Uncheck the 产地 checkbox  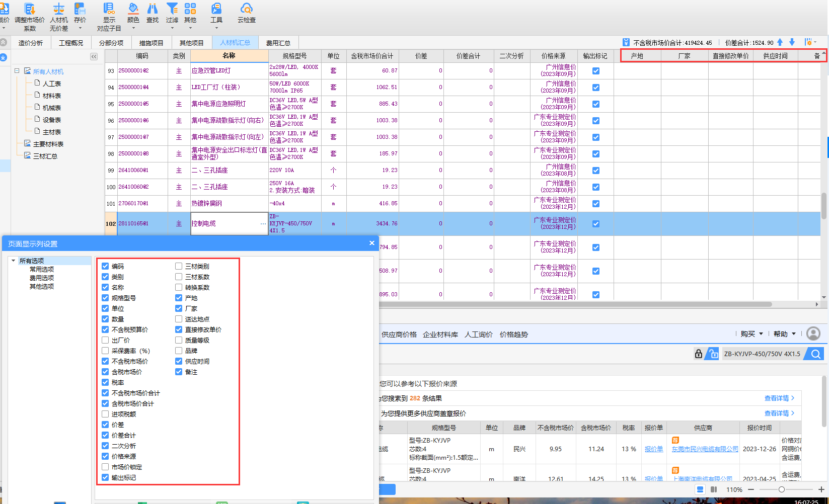(x=179, y=298)
